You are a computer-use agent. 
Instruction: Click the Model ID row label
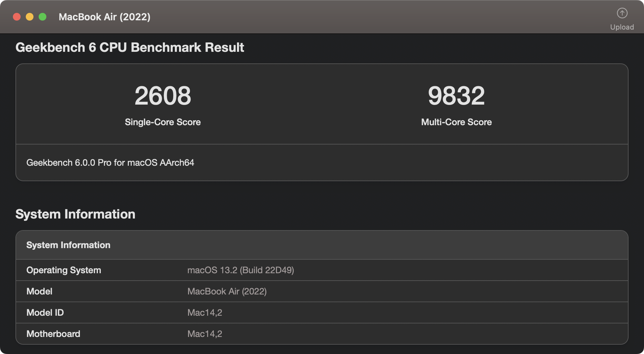45,312
